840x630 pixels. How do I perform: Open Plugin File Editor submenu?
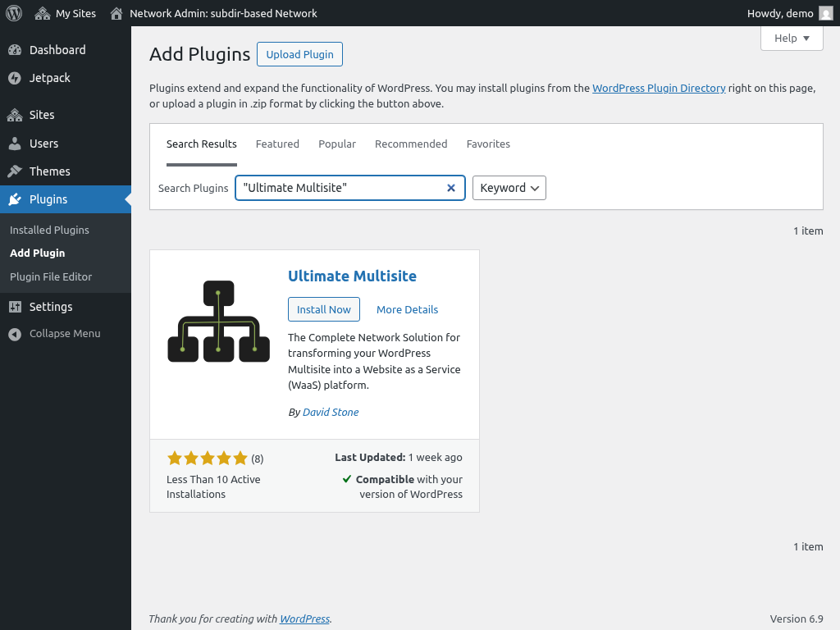click(x=51, y=277)
